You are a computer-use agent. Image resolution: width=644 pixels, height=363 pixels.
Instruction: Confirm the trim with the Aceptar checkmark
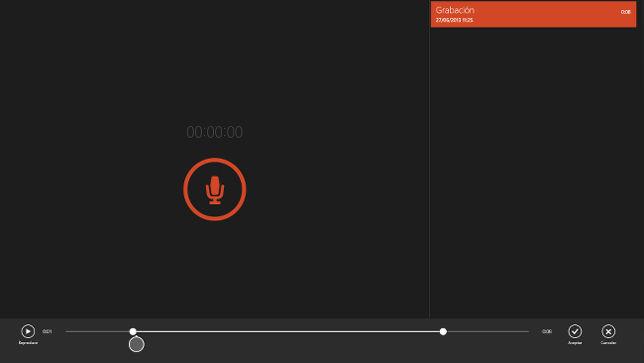(x=575, y=331)
